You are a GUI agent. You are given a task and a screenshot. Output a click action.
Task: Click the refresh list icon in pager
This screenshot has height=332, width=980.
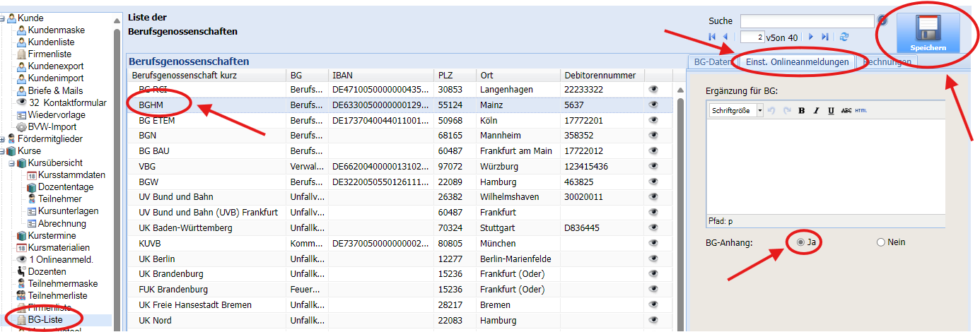(844, 37)
